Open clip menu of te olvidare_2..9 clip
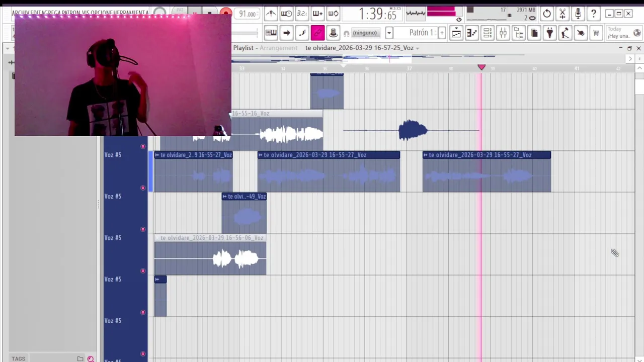 157,155
